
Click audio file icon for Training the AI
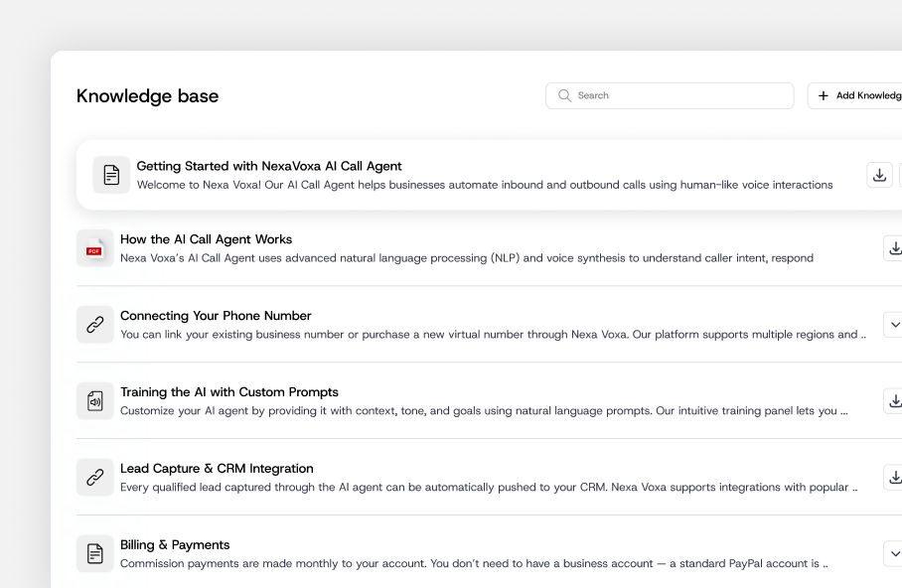pos(95,401)
